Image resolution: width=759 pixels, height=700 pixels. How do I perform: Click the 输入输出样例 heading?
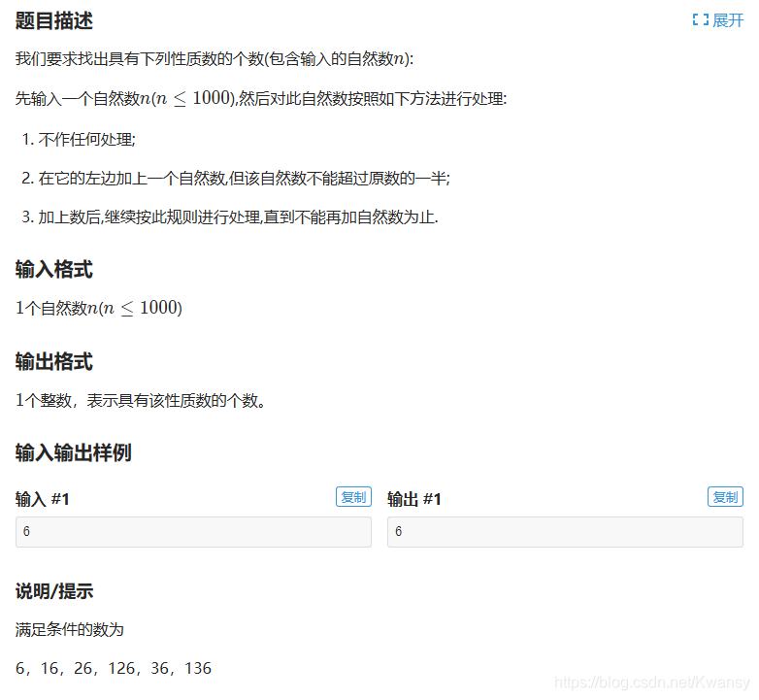74,452
